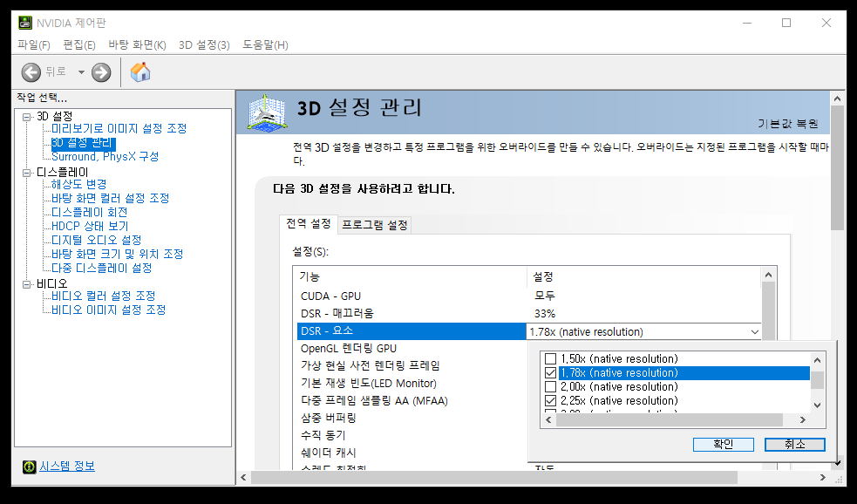Open 해상도 변경 page
The width and height of the screenshot is (857, 504).
tap(78, 184)
